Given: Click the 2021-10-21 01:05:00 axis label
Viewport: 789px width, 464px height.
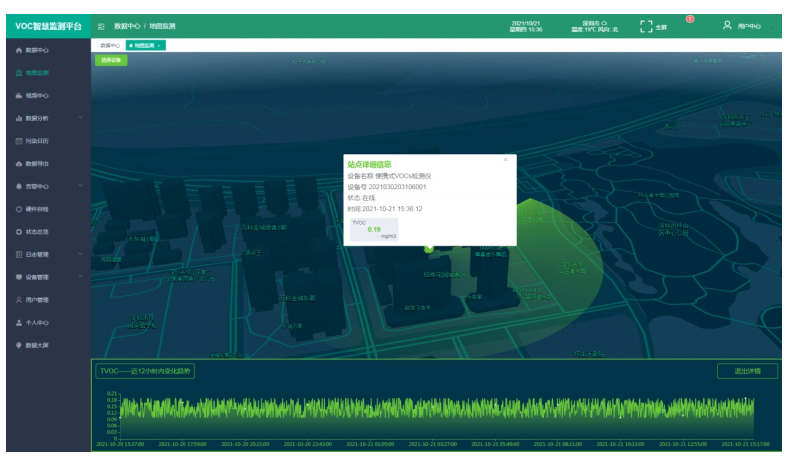Looking at the screenshot, I should pos(370,444).
